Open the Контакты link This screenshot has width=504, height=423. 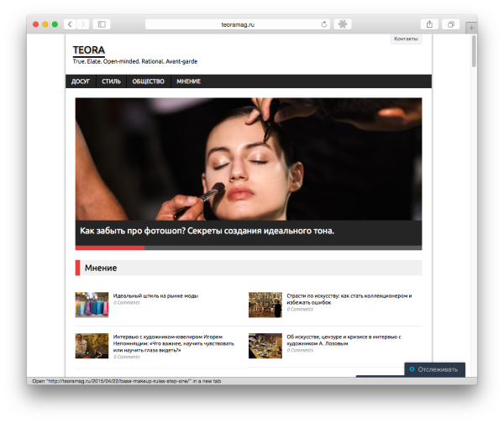pos(406,39)
